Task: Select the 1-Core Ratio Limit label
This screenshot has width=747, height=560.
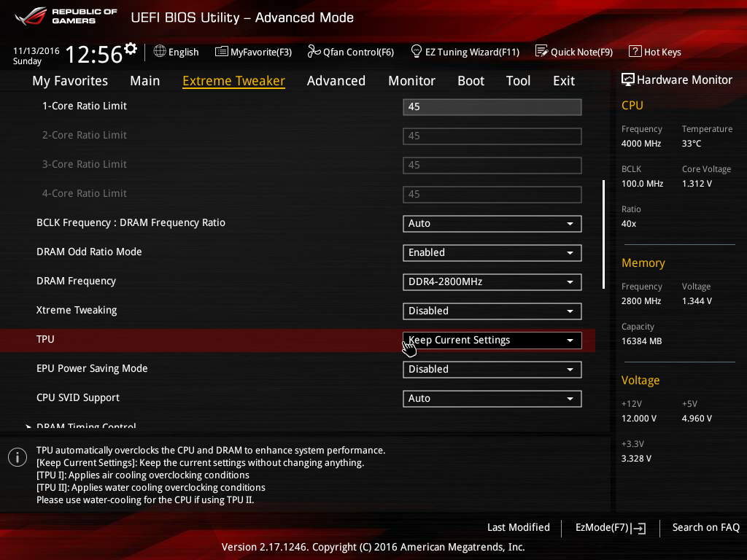Action: [85, 106]
